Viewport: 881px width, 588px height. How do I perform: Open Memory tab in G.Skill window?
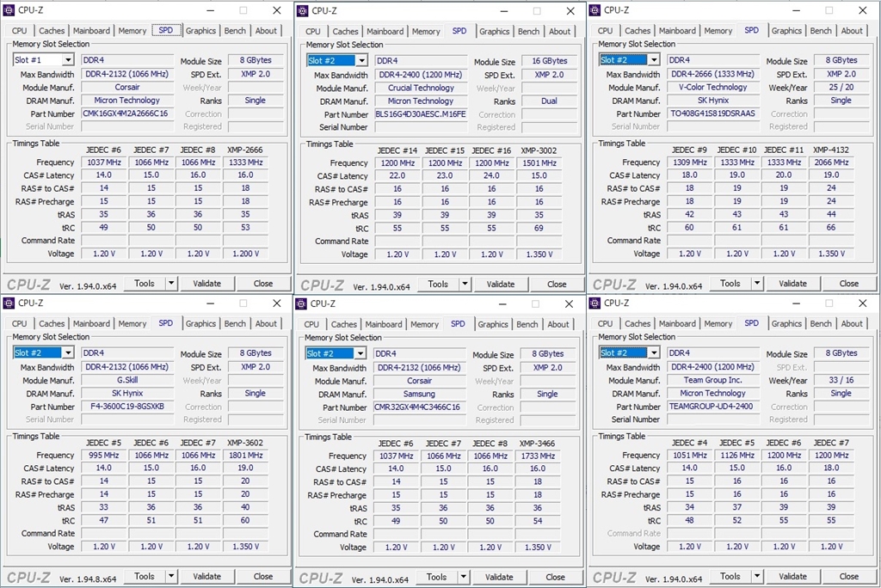pos(132,323)
